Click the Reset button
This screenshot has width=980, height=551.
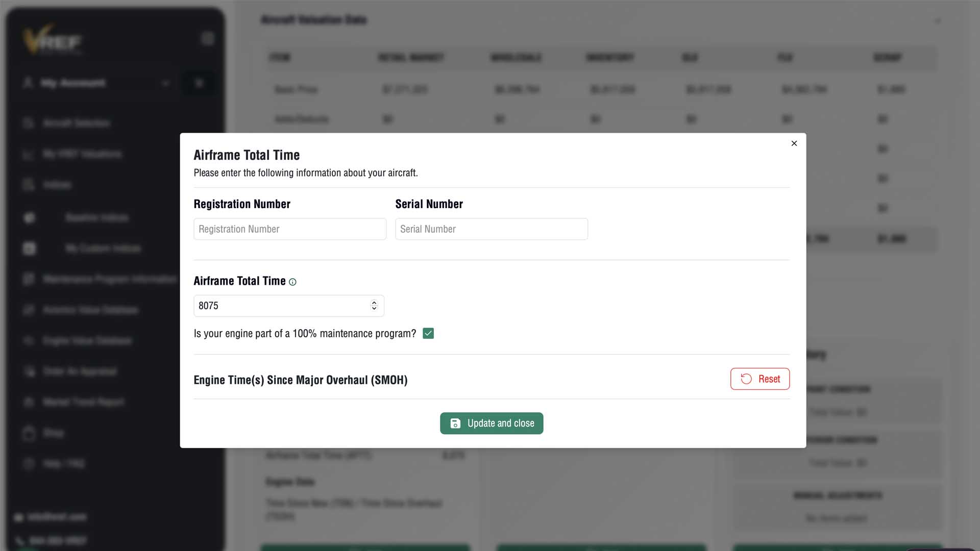760,379
